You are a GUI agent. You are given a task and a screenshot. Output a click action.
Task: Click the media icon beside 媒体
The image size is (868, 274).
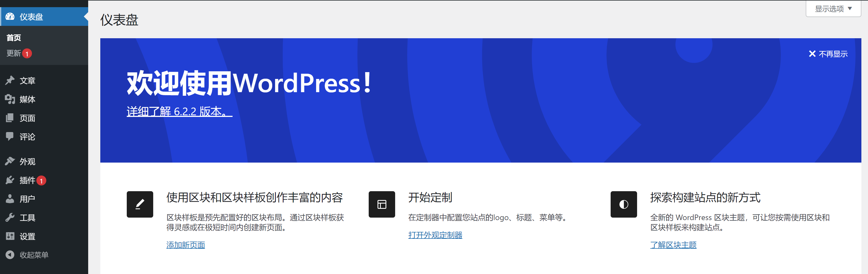coord(10,99)
